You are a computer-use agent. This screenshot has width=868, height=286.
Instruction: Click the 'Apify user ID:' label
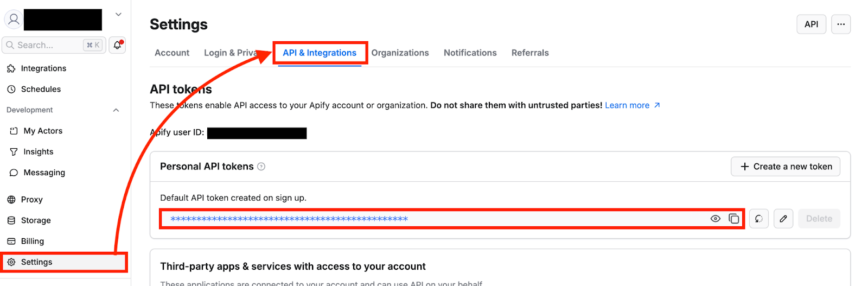177,132
